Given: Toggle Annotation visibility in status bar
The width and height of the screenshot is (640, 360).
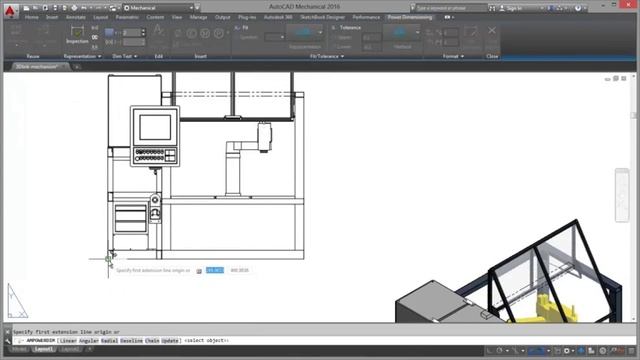Looking at the screenshot, I should click(581, 351).
